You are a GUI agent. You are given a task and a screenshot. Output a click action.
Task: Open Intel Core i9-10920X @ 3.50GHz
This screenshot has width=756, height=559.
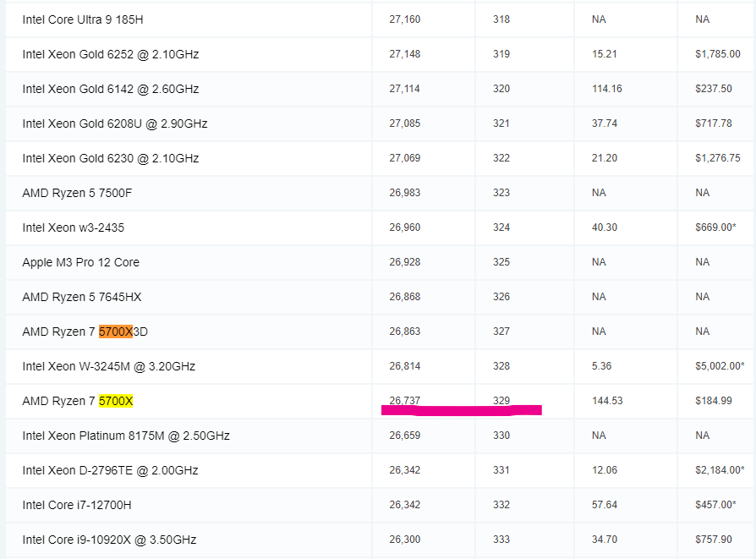coord(109,540)
